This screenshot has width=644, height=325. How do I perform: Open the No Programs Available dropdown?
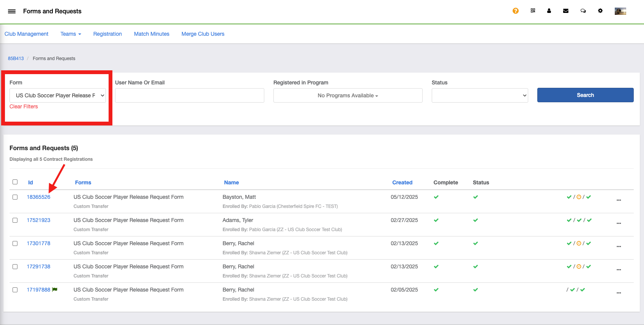click(348, 95)
